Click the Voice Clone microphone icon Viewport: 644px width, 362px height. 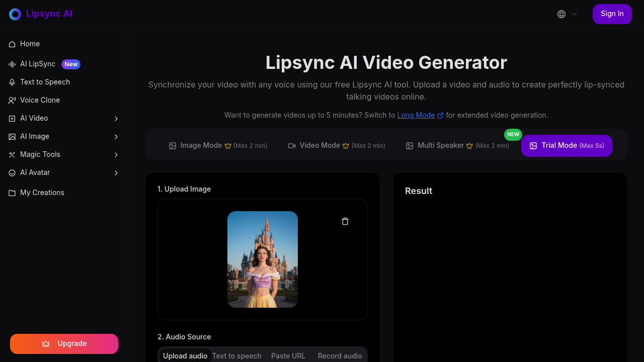12,100
